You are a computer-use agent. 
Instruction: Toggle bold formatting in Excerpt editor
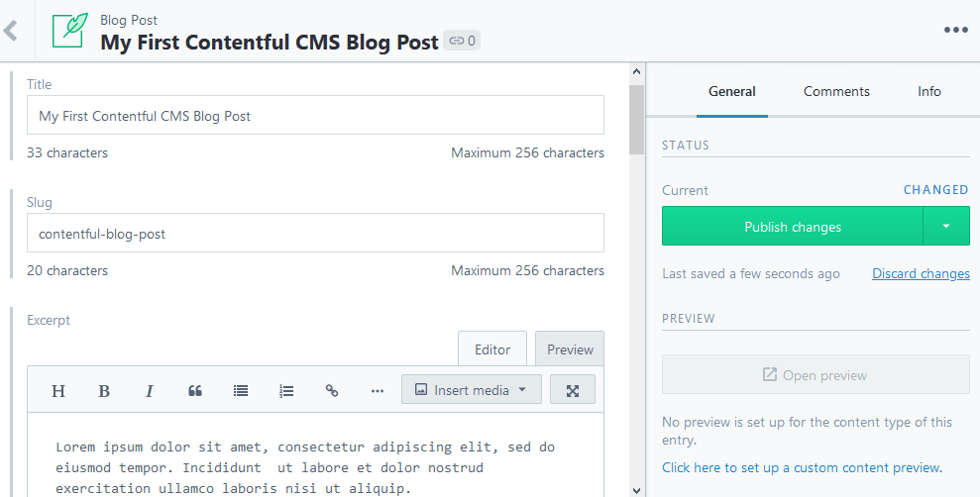104,391
